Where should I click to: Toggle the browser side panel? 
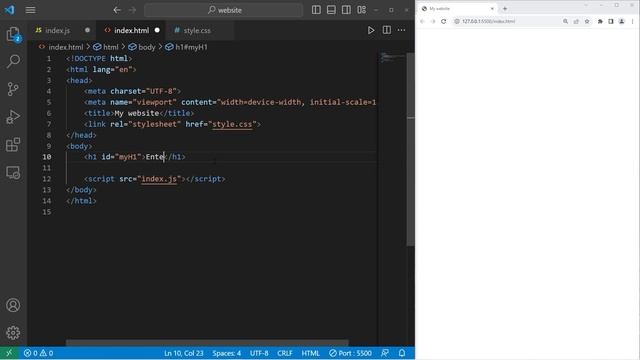click(611, 21)
